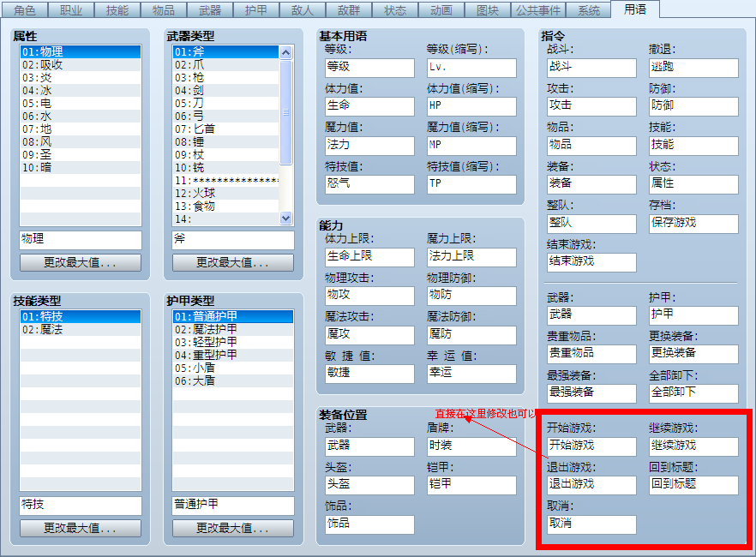Click 更改最大值 button under 属性 list
Screen dimensions: 756x557
tap(81, 262)
